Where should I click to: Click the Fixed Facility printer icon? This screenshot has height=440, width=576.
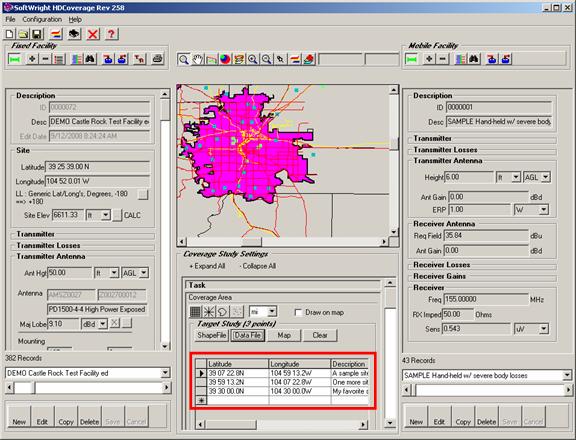click(158, 59)
